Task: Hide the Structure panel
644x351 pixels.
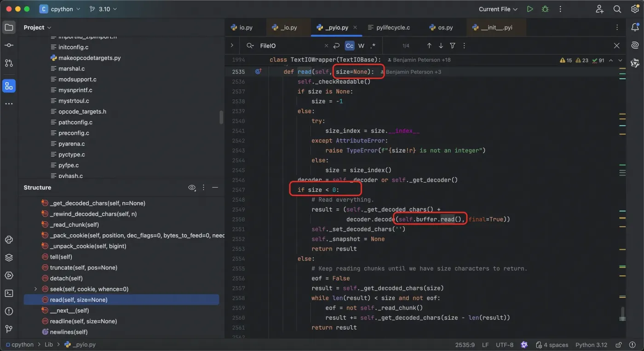Action: 215,188
